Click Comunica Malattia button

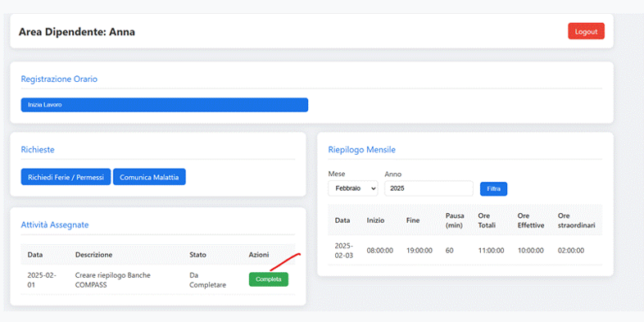149,177
